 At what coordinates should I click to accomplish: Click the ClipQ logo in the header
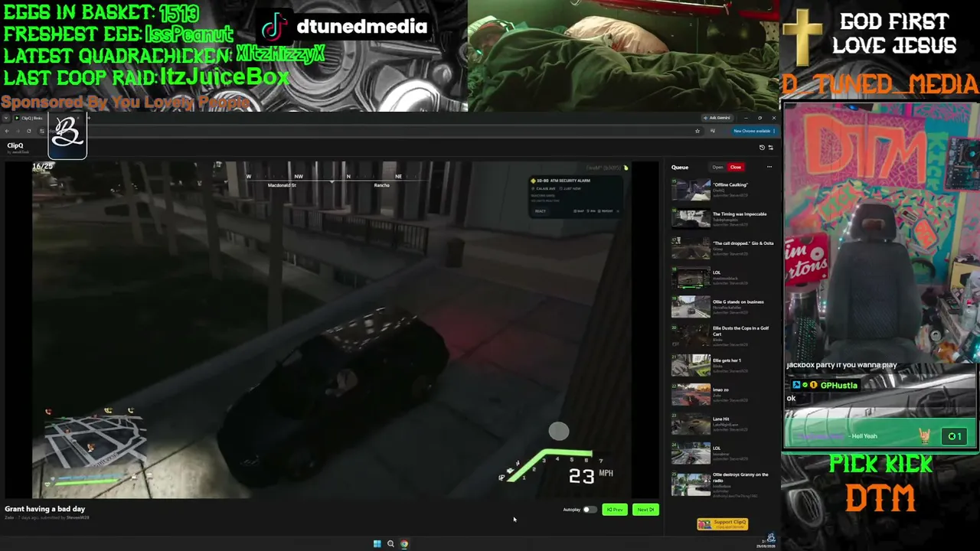15,145
